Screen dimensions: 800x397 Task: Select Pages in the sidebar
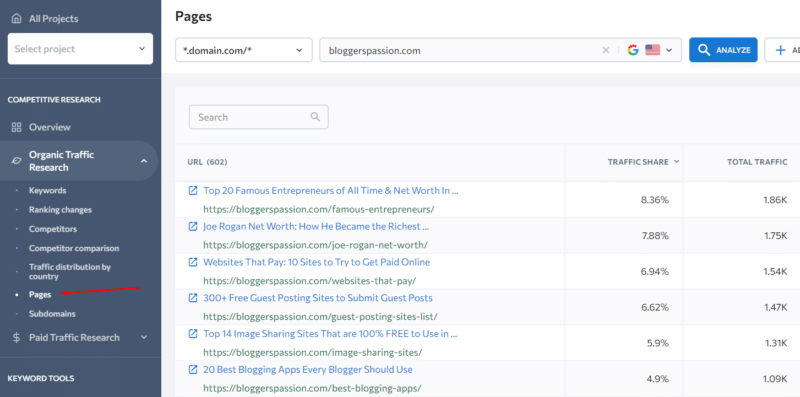(x=40, y=294)
